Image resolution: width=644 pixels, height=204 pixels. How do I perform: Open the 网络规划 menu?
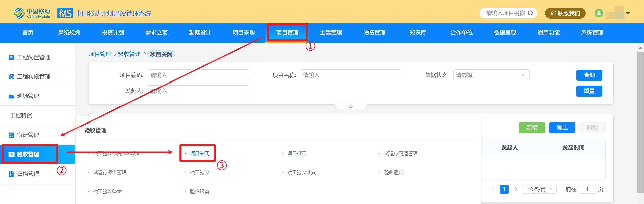69,33
